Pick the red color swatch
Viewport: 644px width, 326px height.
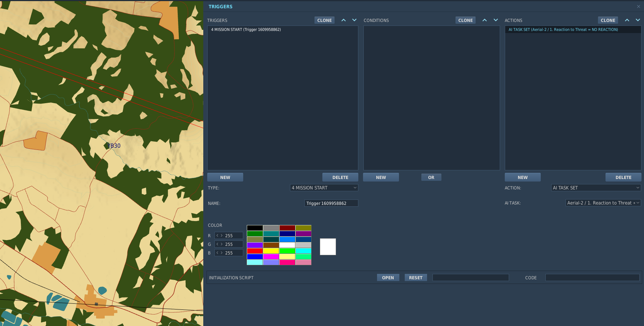point(255,251)
